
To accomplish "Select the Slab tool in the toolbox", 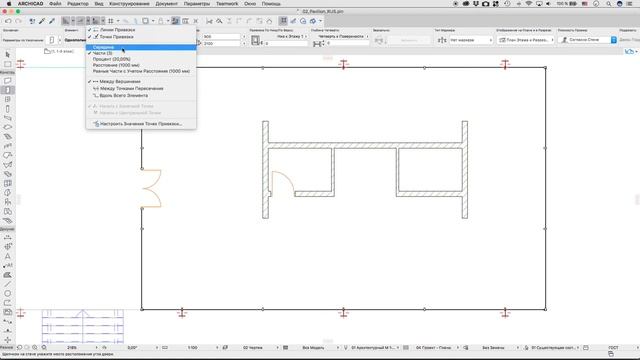I will 7,127.
